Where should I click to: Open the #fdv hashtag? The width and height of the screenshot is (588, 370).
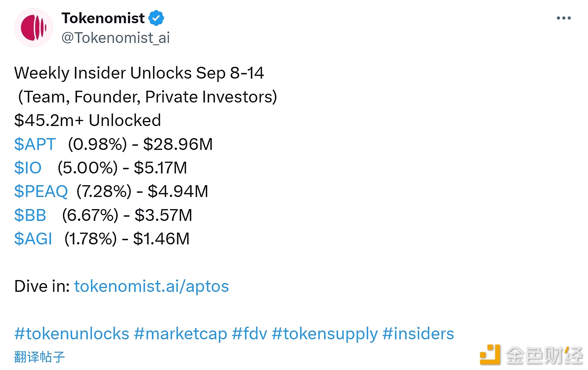(249, 334)
